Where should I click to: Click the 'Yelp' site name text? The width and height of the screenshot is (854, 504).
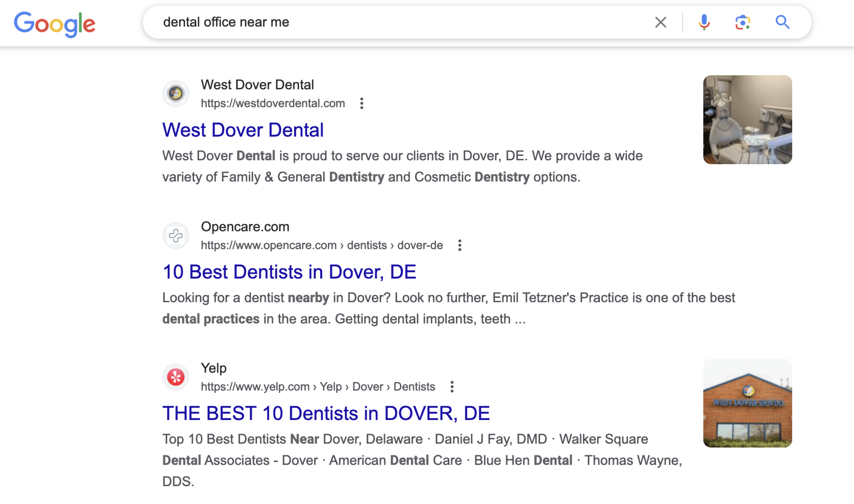click(214, 368)
